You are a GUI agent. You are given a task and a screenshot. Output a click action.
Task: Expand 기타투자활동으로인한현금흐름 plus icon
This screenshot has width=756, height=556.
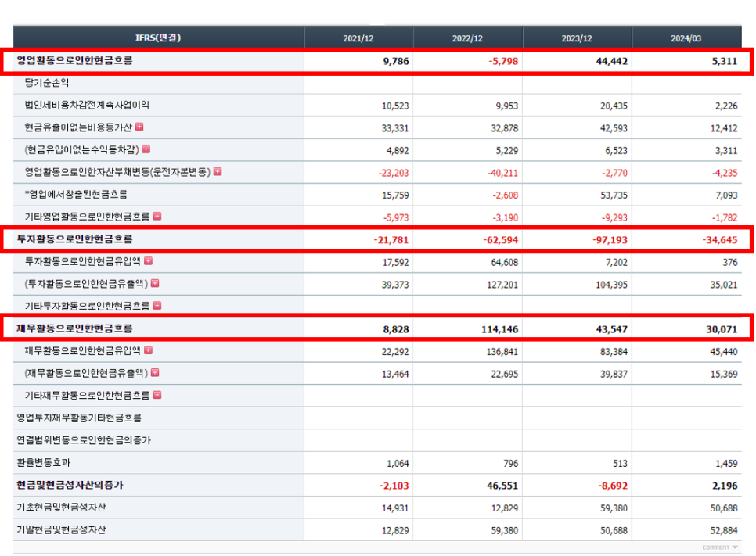[x=157, y=306]
